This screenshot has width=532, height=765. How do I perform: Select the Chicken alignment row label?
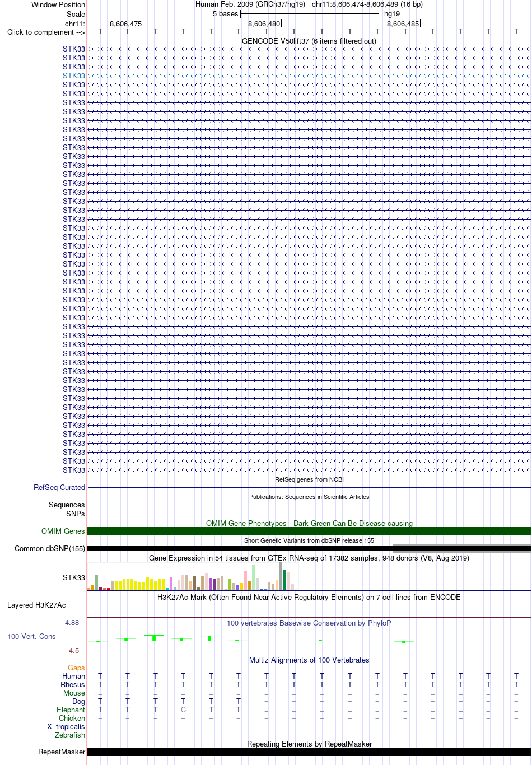click(x=72, y=718)
